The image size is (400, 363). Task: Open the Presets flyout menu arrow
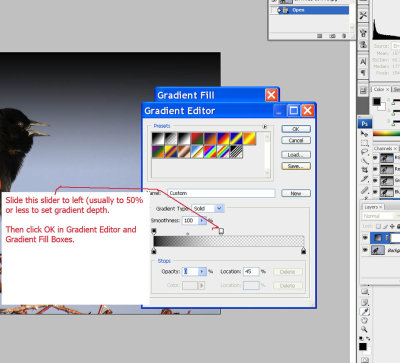[x=265, y=127]
